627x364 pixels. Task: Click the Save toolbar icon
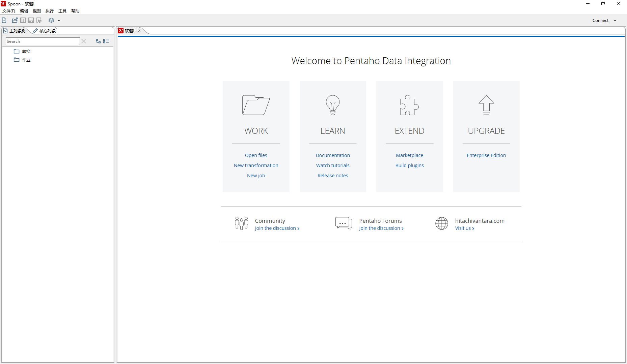pos(31,20)
